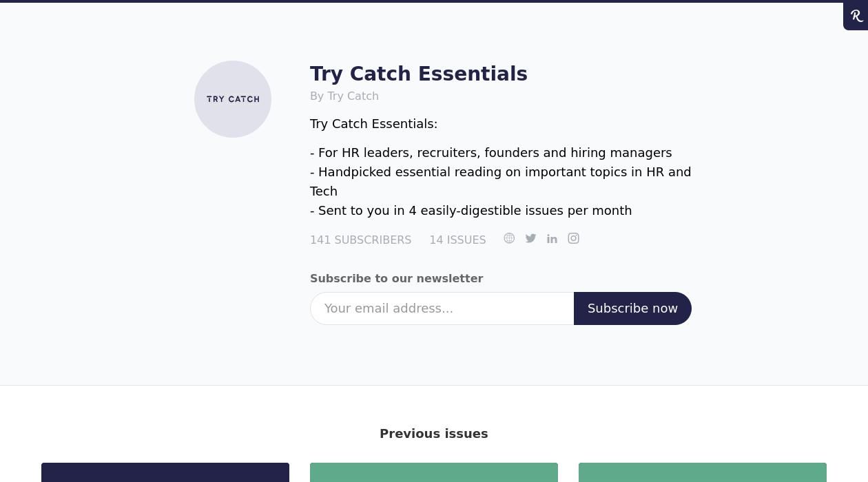The image size is (868, 482).
Task: Open the dark navy issue card
Action: (165, 472)
